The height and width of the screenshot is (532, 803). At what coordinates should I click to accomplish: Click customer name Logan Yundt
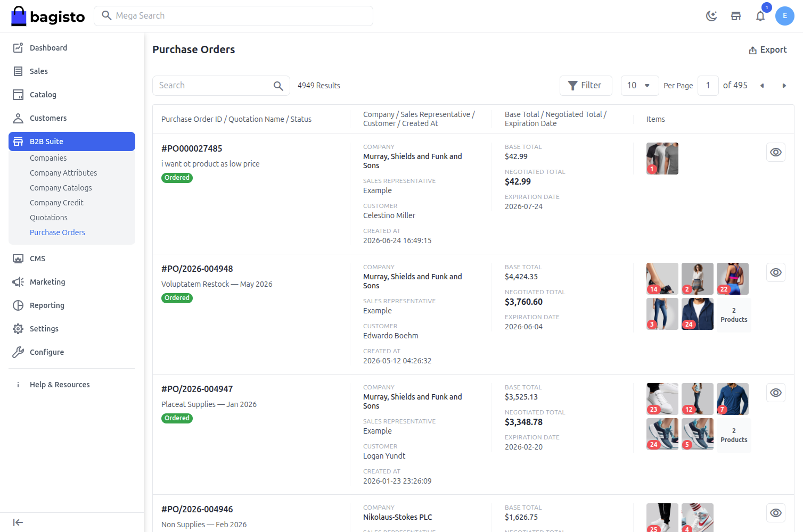[384, 456]
